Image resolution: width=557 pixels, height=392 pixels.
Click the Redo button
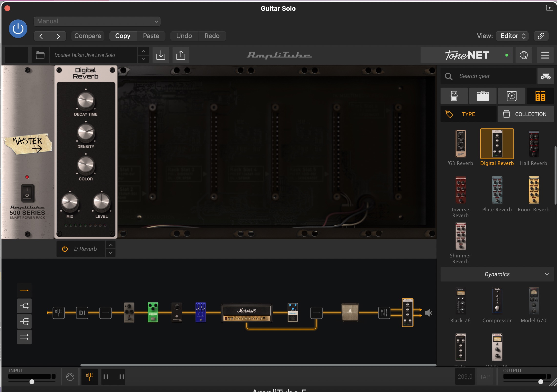(212, 36)
